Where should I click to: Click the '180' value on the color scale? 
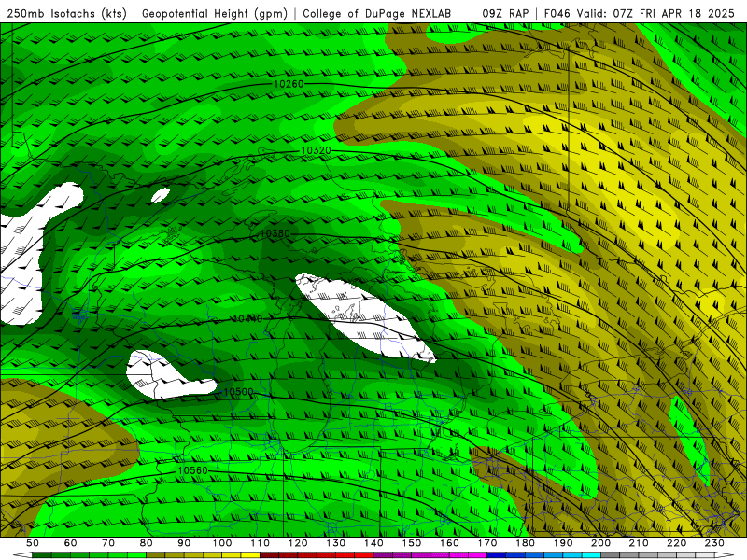[x=526, y=543]
